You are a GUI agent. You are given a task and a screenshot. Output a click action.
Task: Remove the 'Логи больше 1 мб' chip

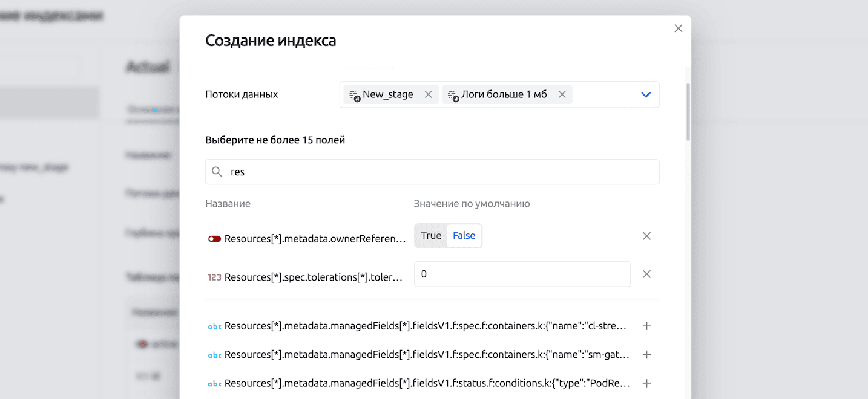point(562,95)
